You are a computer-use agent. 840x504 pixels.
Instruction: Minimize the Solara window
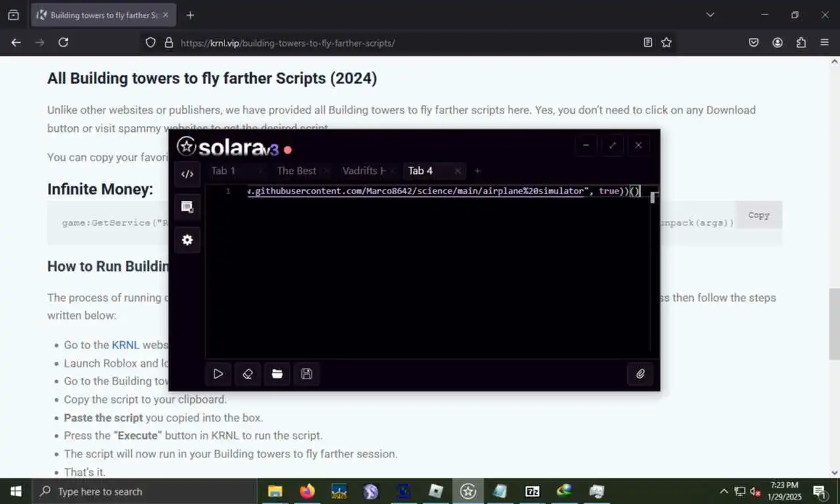tap(586, 145)
